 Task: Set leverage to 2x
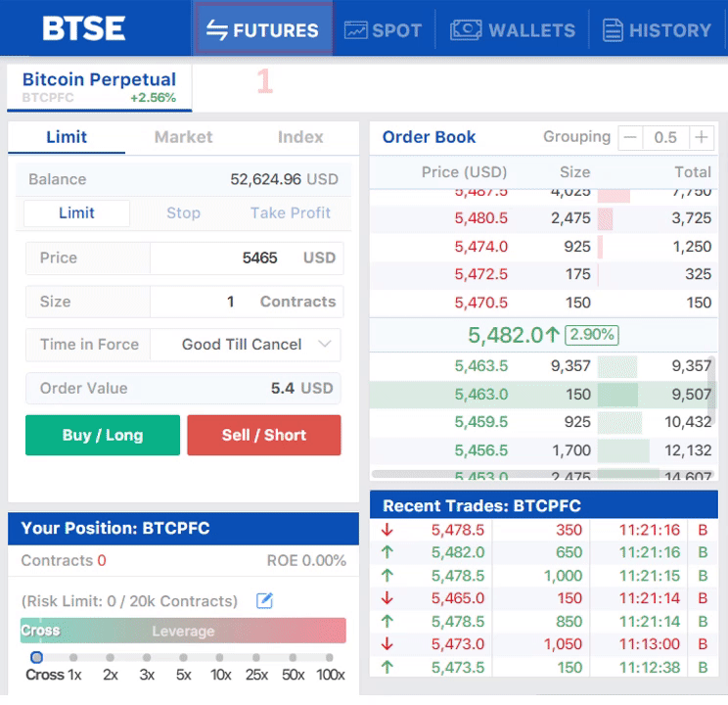tap(110, 657)
